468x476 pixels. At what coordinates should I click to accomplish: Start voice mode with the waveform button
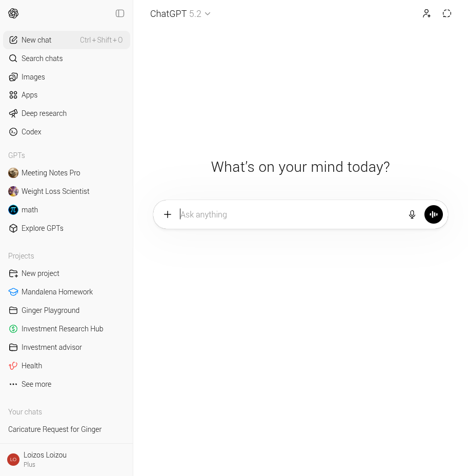(434, 214)
